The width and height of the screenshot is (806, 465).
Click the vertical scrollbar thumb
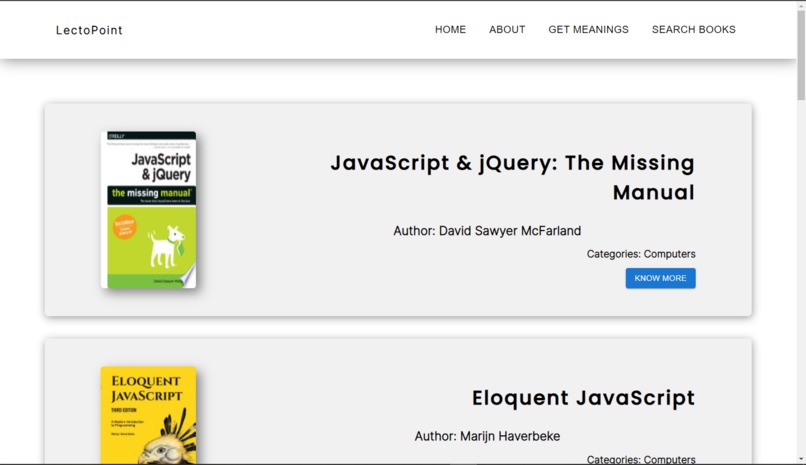pos(801,54)
